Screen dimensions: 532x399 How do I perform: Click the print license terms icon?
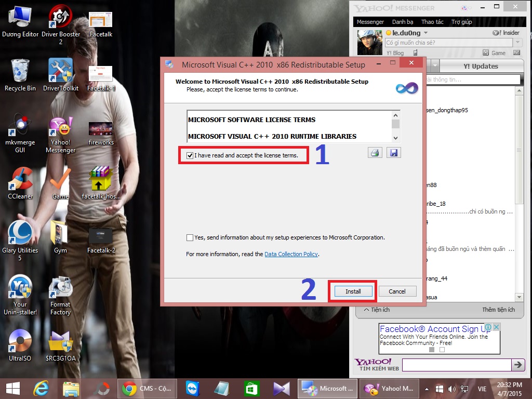click(375, 153)
